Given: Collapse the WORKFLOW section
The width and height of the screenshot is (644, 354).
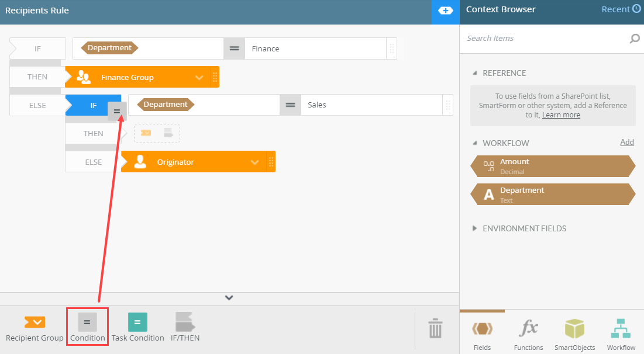Looking at the screenshot, I should pyautogui.click(x=475, y=143).
